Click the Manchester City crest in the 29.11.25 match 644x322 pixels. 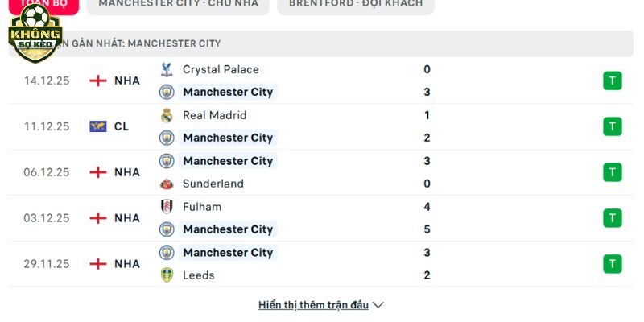click(167, 253)
